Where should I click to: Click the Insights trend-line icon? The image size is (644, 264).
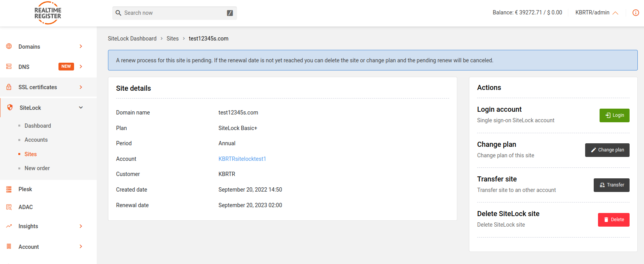[x=9, y=226]
